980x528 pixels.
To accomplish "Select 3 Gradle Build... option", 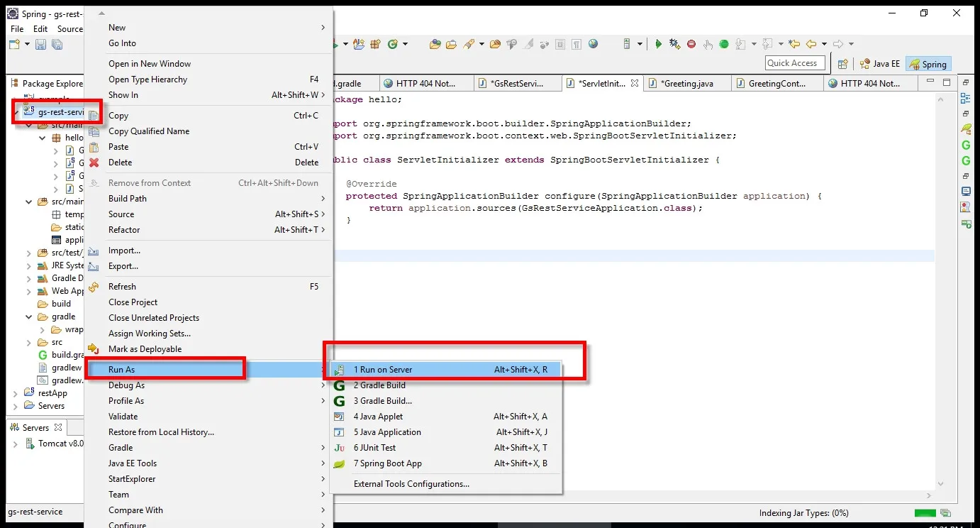I will pos(446,401).
